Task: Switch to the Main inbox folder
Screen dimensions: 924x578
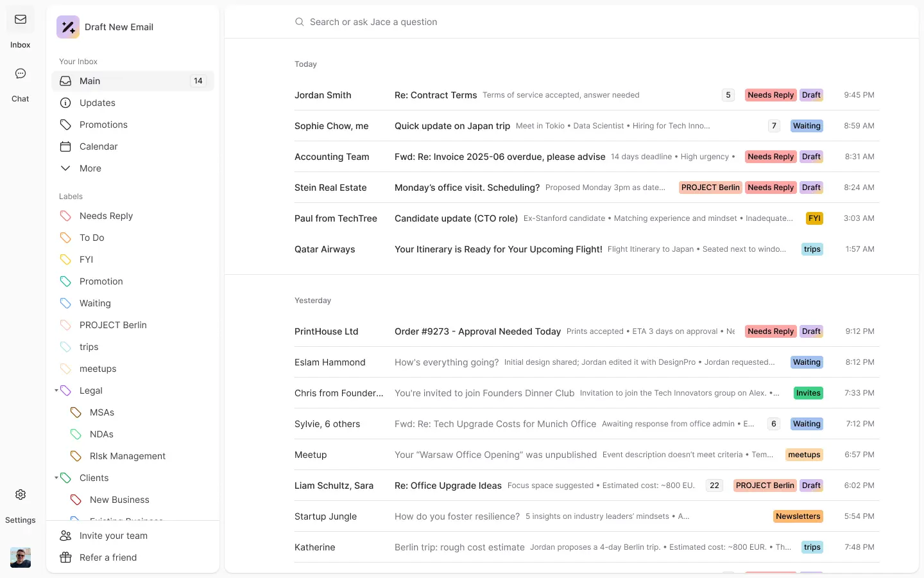Action: (x=90, y=81)
